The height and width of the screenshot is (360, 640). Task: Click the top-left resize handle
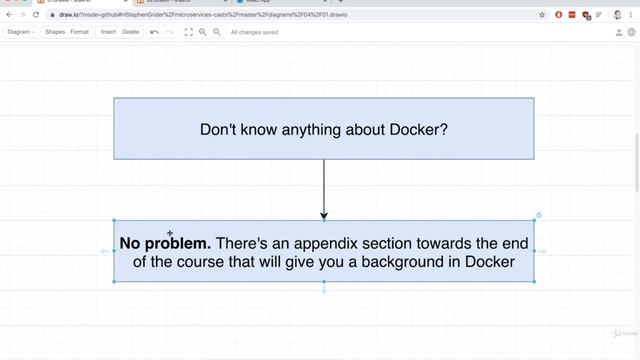114,220
